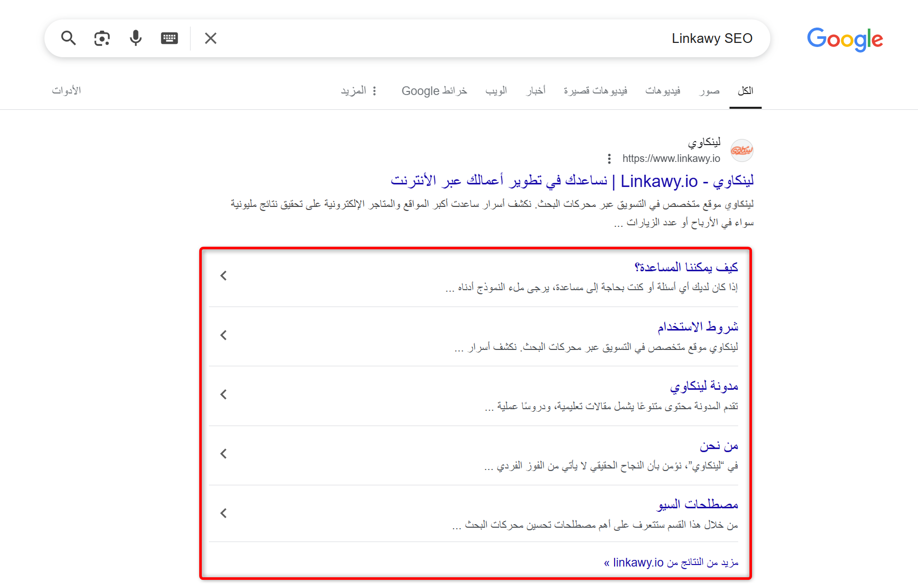
Task: Start voice search with microphone icon
Action: (x=135, y=38)
